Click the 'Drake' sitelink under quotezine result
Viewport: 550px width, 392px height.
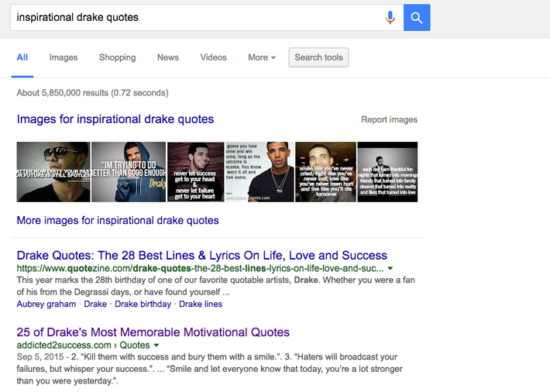(x=95, y=304)
